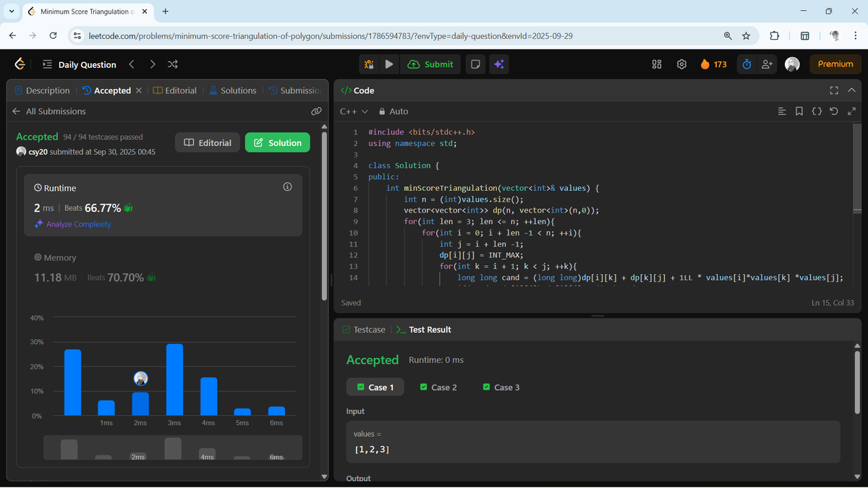Click the Premium button
This screenshot has width=868, height=488.
tap(835, 64)
